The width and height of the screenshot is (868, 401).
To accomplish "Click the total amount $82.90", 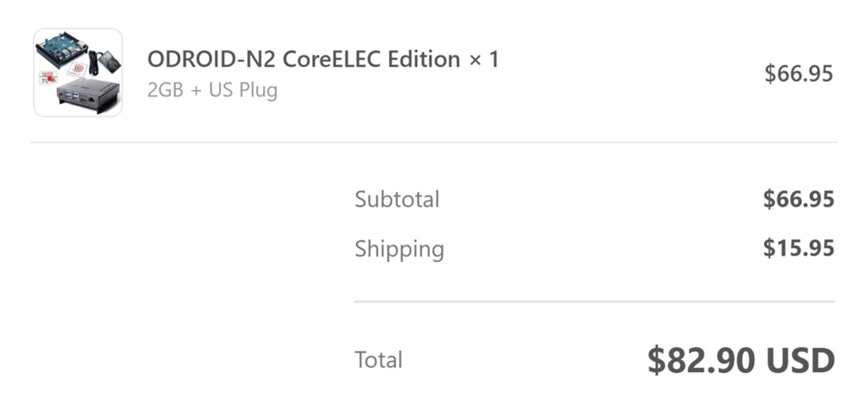I will pos(701,360).
